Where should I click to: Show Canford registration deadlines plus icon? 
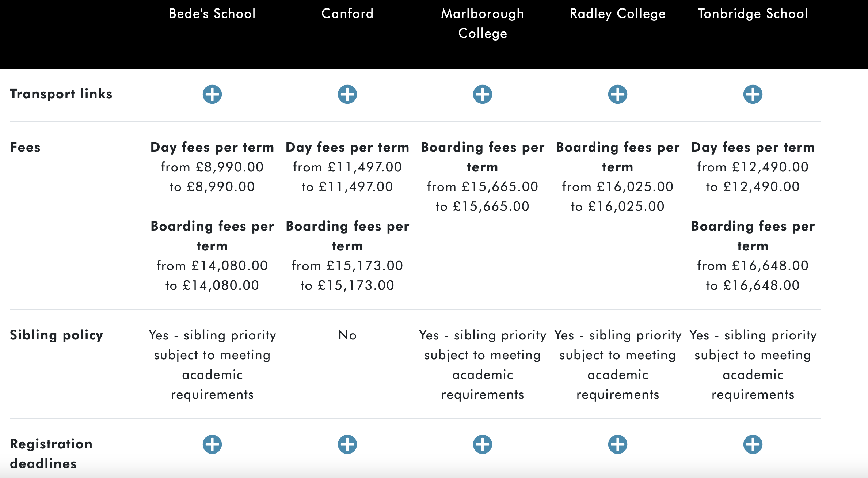click(347, 444)
